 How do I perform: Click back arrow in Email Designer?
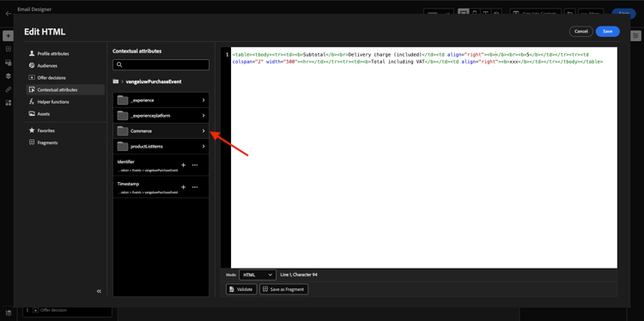point(9,14)
